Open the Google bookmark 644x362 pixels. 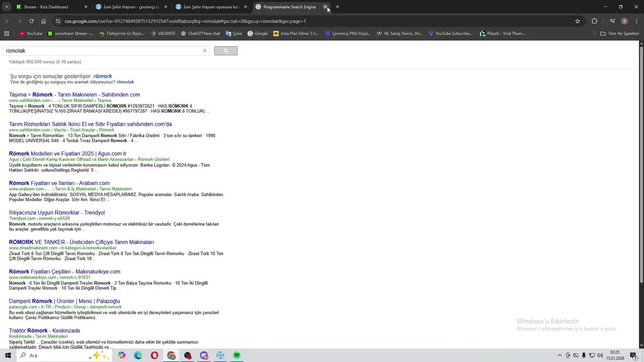click(258, 34)
